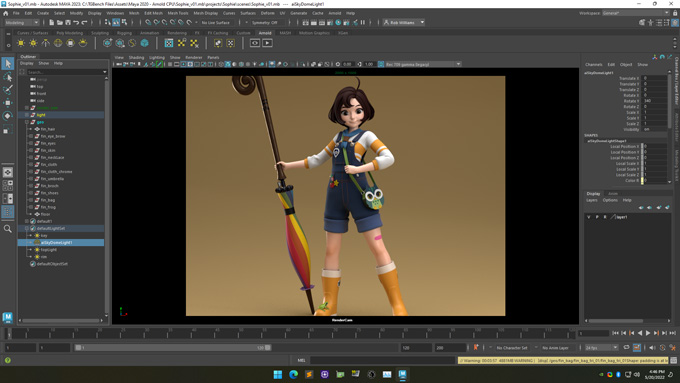Viewport: 680px width, 383px height.
Task: Start Arnold render with play shelf icon
Action: [x=267, y=43]
